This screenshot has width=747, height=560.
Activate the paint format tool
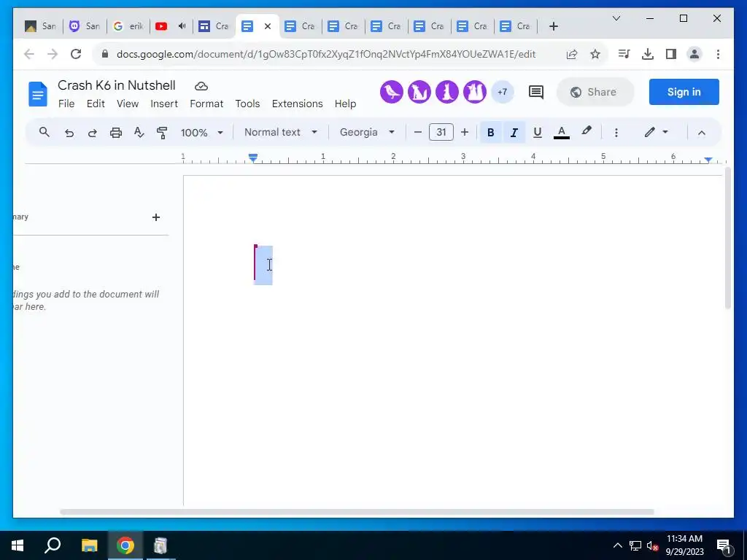[x=162, y=133]
